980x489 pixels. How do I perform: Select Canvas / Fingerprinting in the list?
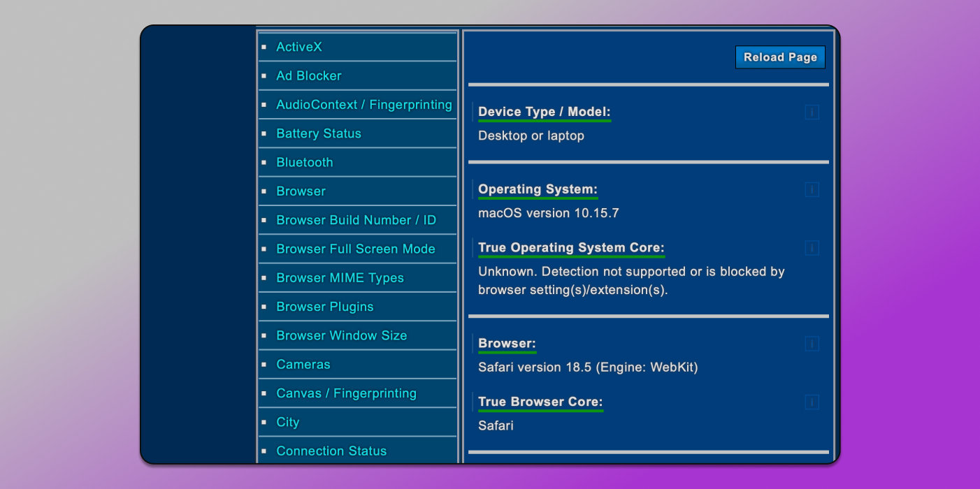click(346, 393)
